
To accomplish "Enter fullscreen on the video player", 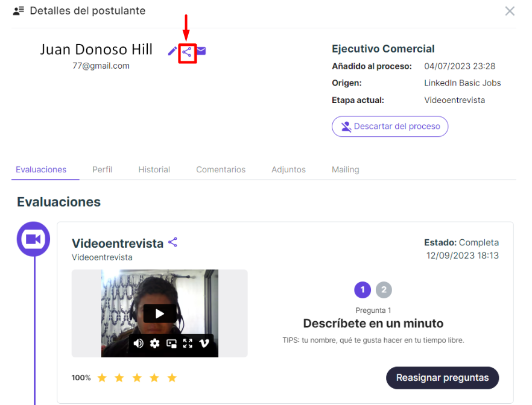I will click(188, 344).
